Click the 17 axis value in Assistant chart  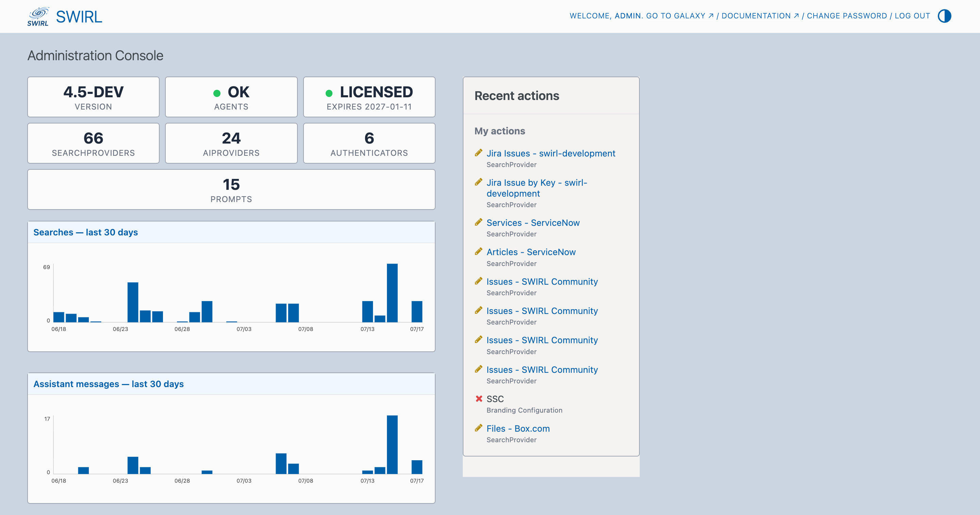[47, 419]
